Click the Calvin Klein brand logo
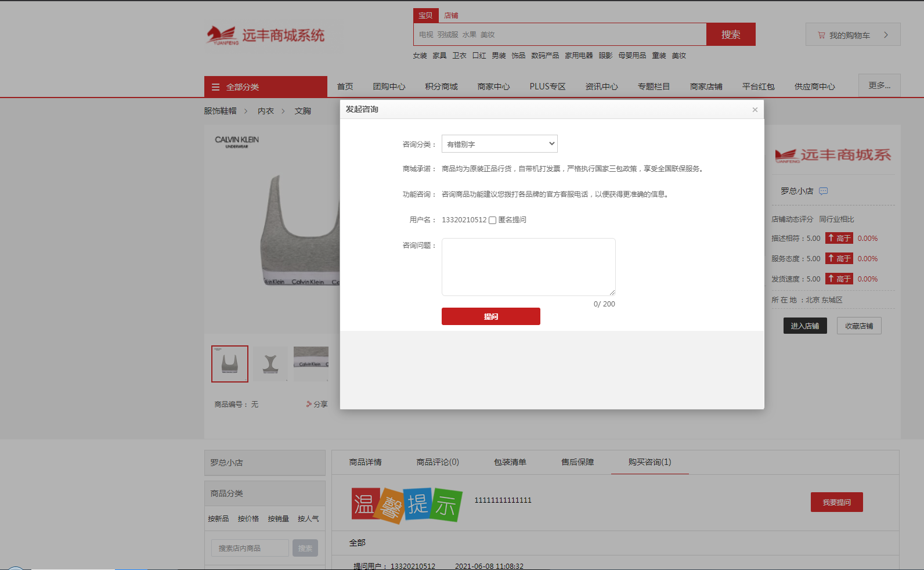Viewport: 924px width, 570px height. click(237, 142)
